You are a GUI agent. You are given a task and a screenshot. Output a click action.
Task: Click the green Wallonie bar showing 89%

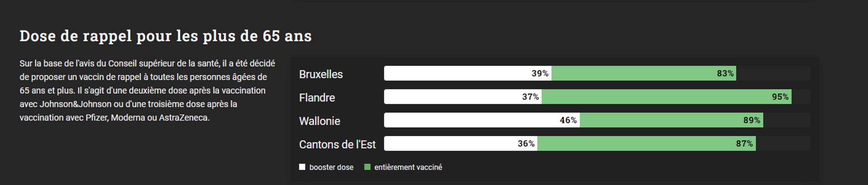click(671, 120)
